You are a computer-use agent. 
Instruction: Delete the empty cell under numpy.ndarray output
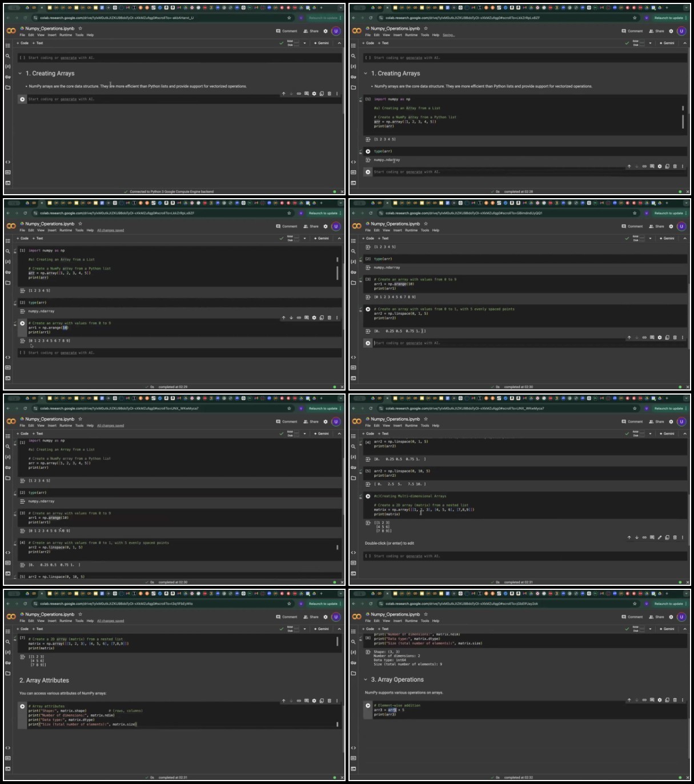675,166
